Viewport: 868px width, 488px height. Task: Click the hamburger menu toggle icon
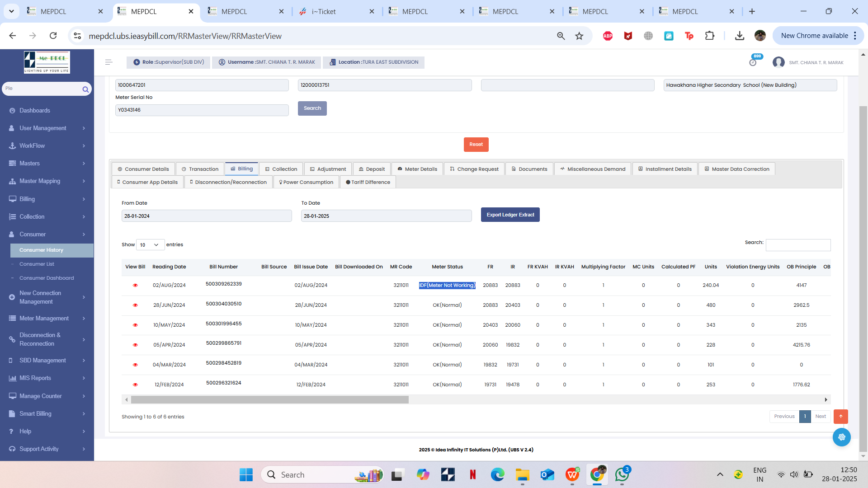108,62
